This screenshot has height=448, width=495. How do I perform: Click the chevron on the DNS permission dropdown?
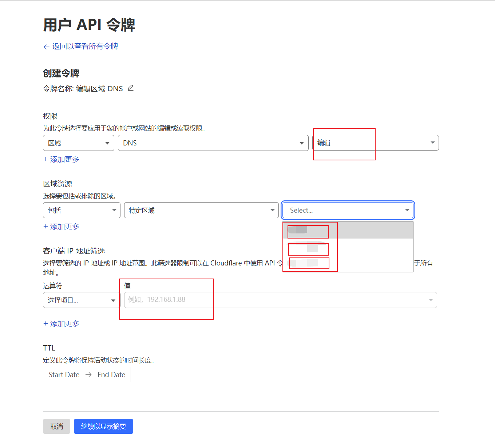pos(301,143)
